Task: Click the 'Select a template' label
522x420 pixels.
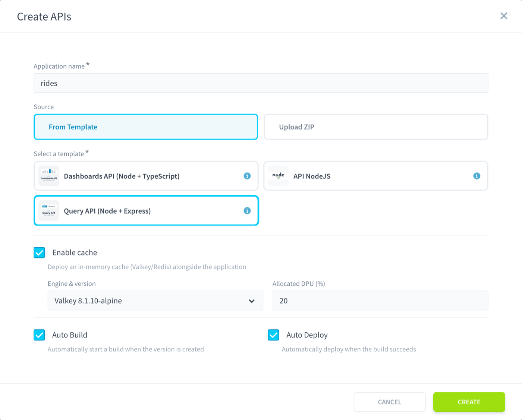Action: (x=59, y=154)
